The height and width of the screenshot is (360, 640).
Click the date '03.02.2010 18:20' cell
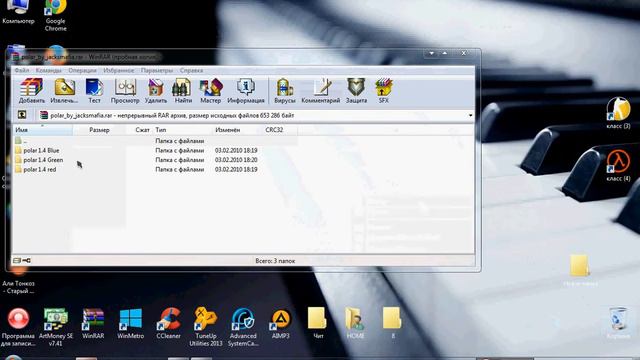[236, 160]
